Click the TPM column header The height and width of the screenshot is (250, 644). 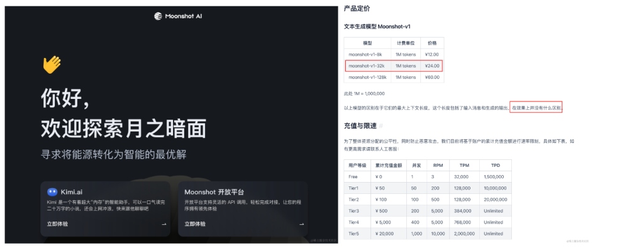pos(464,165)
